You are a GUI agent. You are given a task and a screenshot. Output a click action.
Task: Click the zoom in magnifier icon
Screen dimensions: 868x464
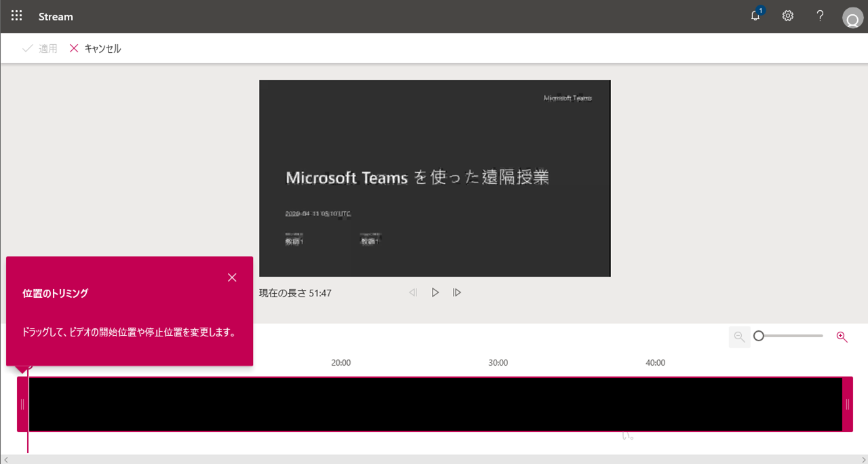(x=842, y=336)
